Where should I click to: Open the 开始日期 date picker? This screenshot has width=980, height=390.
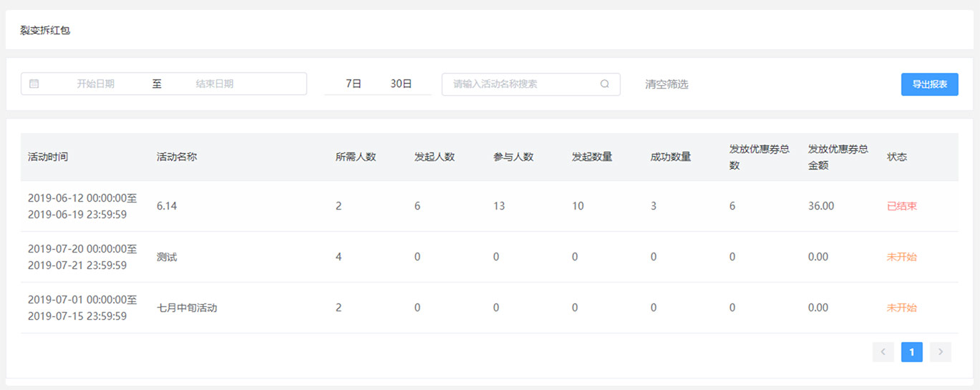click(x=96, y=84)
